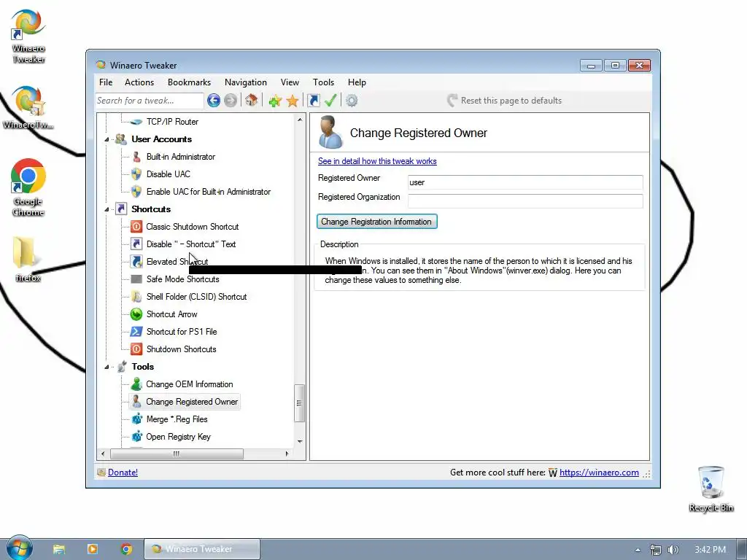The width and height of the screenshot is (747, 560).
Task: Show hidden icons in system tray
Action: (x=638, y=550)
